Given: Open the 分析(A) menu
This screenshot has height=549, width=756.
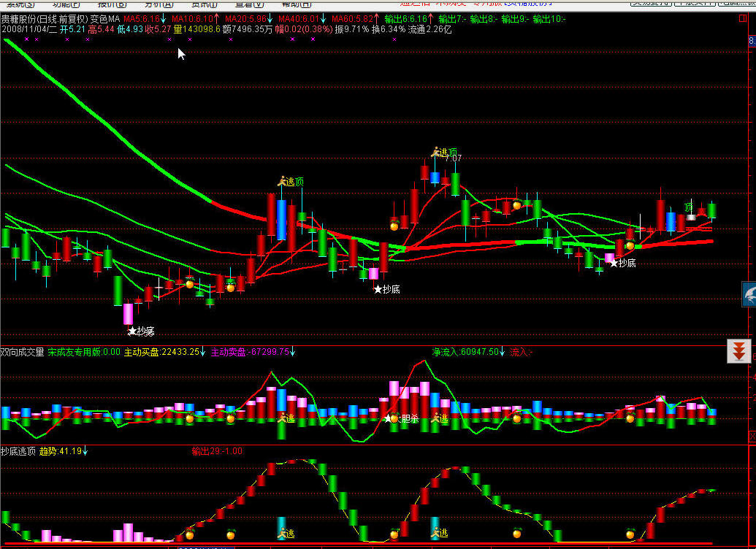Looking at the screenshot, I should pos(159,4).
